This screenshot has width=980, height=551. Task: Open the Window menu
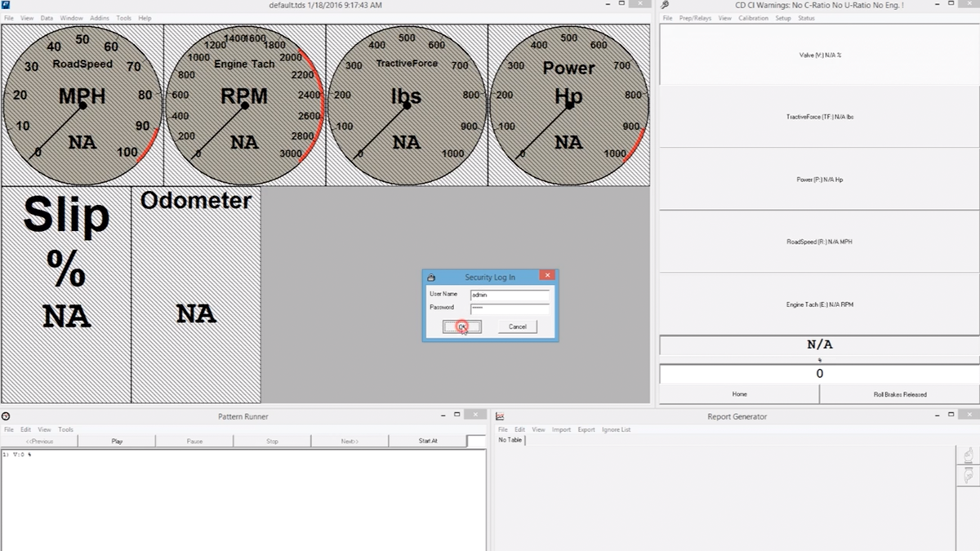tap(72, 18)
